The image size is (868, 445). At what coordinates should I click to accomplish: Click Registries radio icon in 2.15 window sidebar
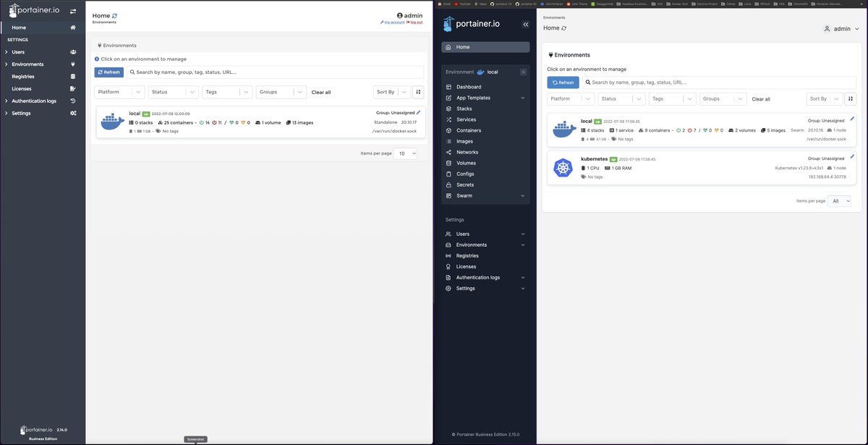(x=448, y=255)
